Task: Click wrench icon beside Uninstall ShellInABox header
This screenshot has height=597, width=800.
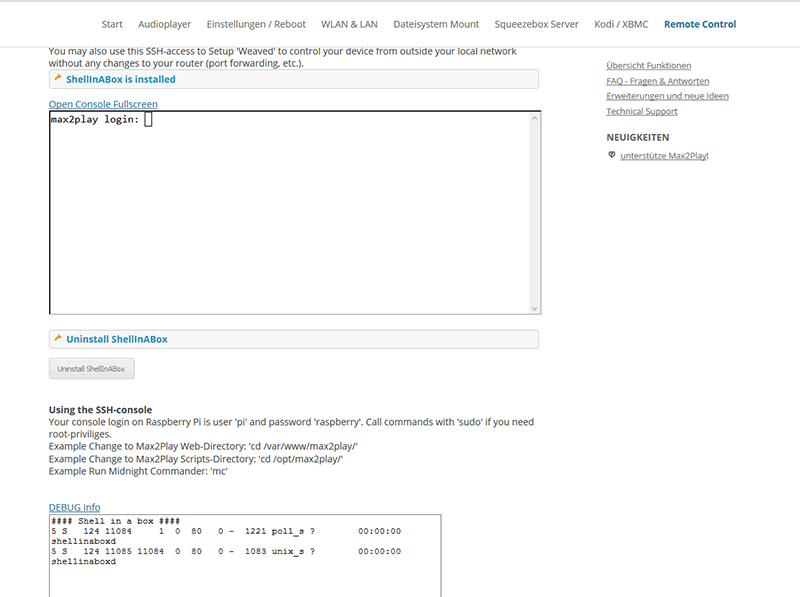Action: point(58,338)
